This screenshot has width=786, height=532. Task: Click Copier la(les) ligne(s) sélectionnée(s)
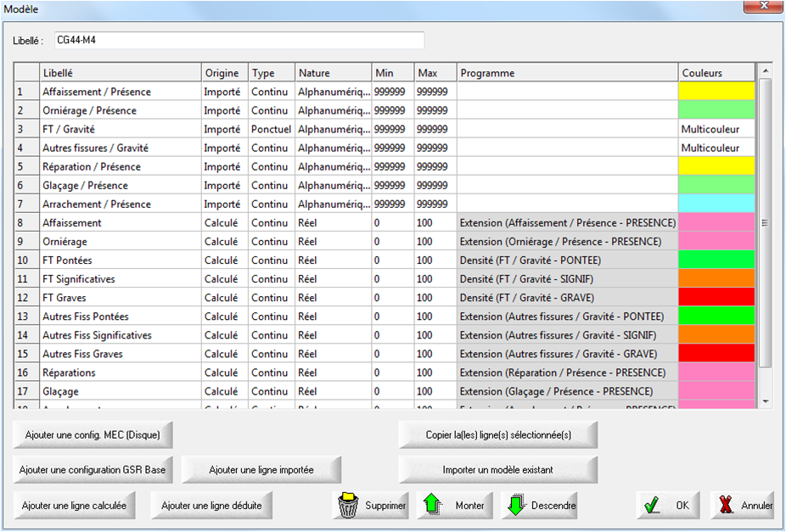[x=498, y=434]
